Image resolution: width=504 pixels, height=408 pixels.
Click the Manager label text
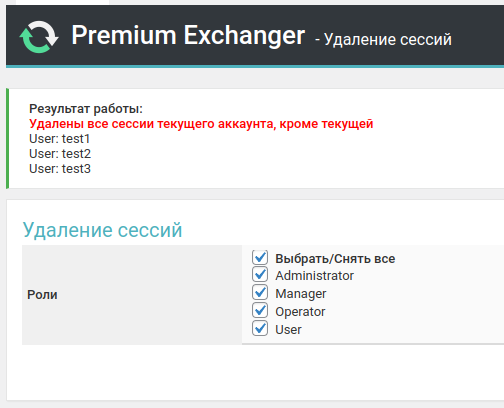pyautogui.click(x=301, y=294)
